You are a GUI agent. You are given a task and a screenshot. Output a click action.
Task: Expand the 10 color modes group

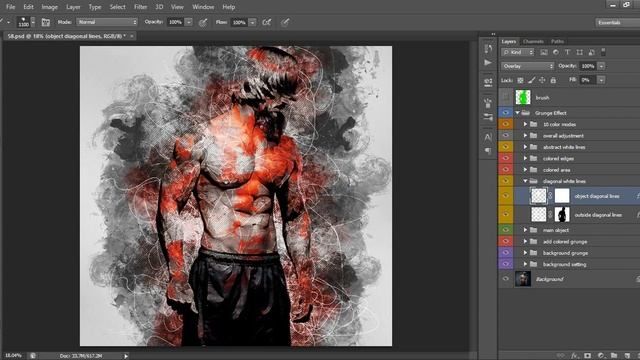(525, 124)
